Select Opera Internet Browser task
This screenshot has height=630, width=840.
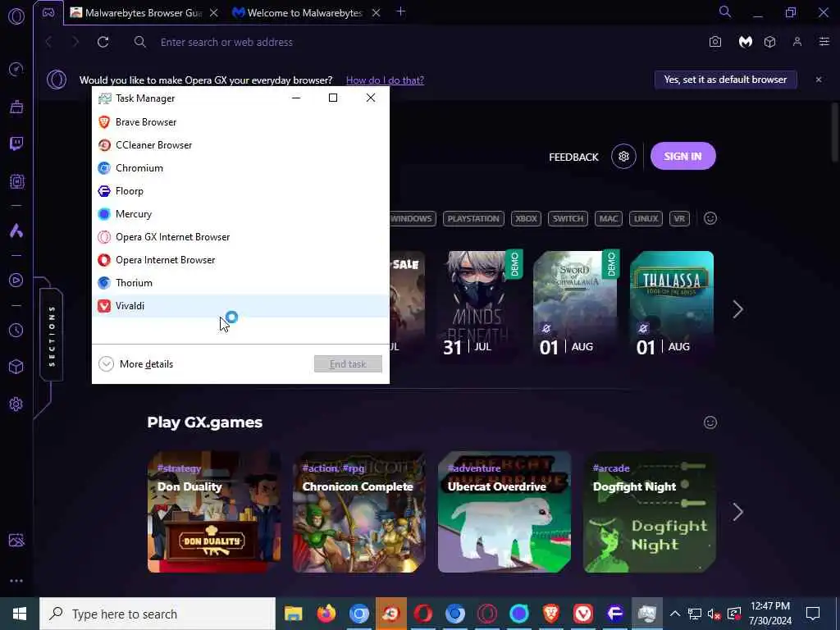pyautogui.click(x=240, y=260)
